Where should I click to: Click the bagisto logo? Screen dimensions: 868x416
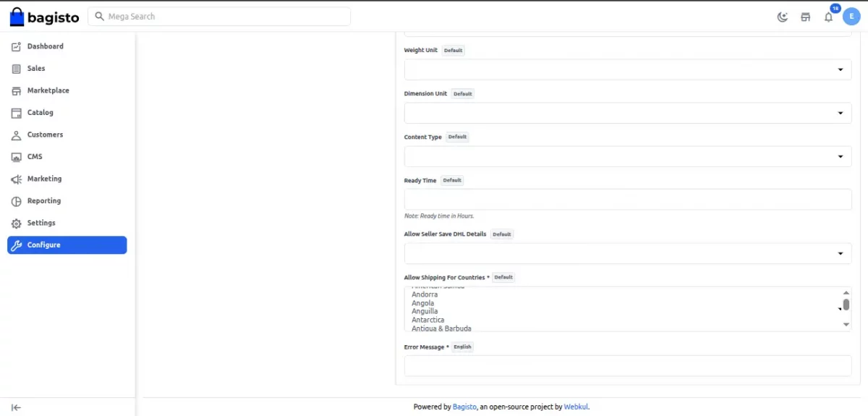[x=44, y=17]
